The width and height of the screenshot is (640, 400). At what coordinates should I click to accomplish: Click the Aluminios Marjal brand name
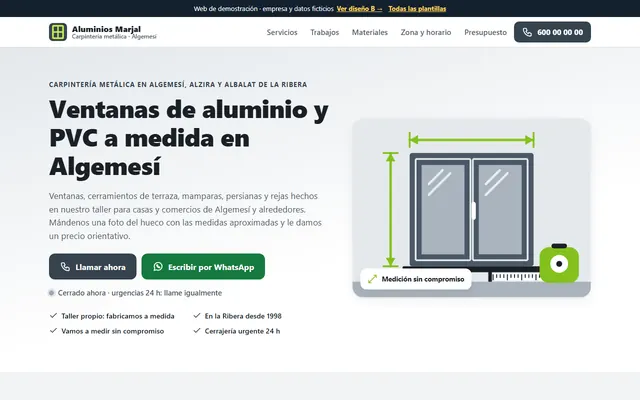(106, 29)
